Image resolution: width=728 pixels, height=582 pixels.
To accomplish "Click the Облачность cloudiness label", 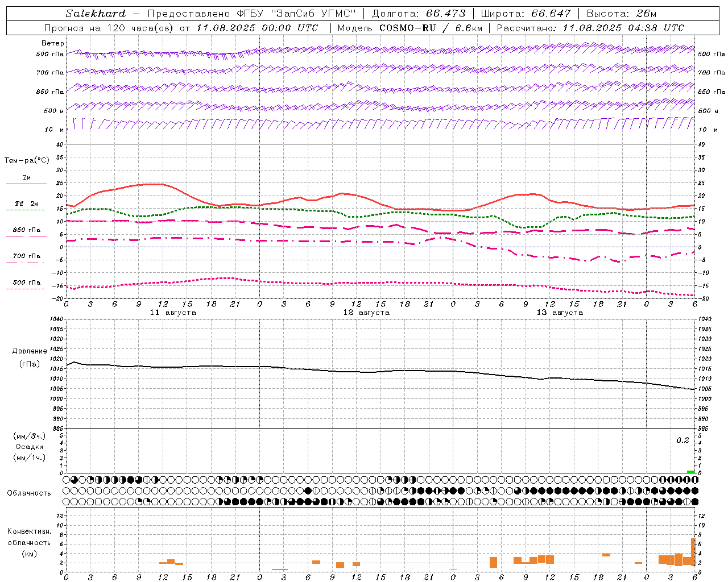I will tap(29, 493).
